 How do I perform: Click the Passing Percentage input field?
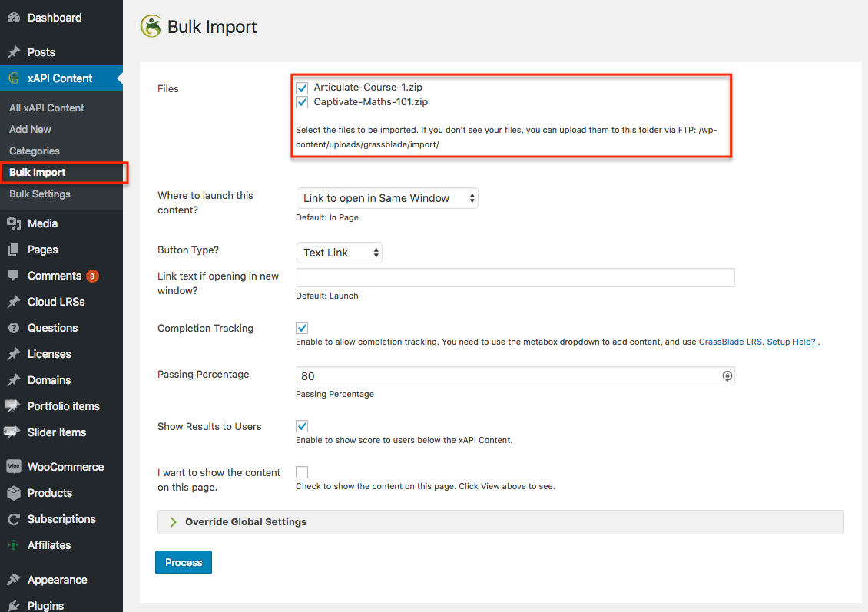[x=507, y=376]
